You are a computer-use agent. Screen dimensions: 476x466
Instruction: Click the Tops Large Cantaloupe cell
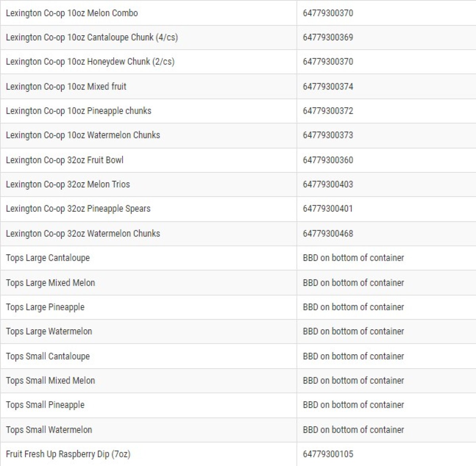(x=48, y=258)
